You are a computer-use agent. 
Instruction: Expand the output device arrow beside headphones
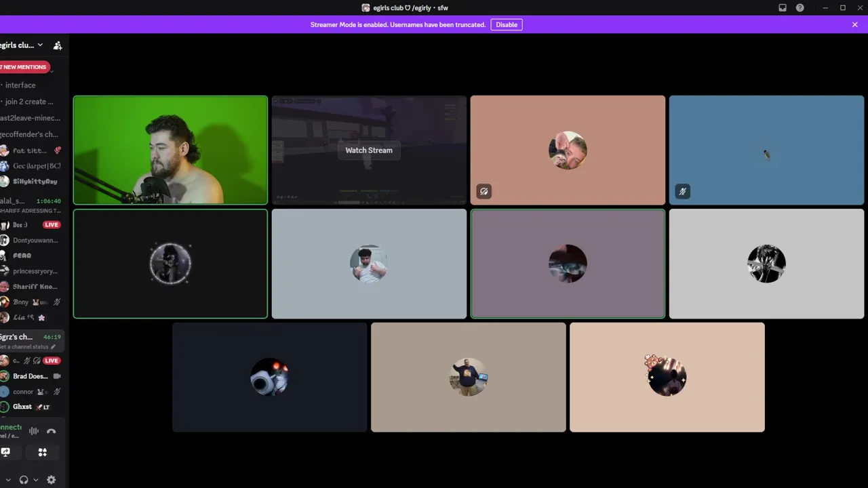pyautogui.click(x=36, y=480)
